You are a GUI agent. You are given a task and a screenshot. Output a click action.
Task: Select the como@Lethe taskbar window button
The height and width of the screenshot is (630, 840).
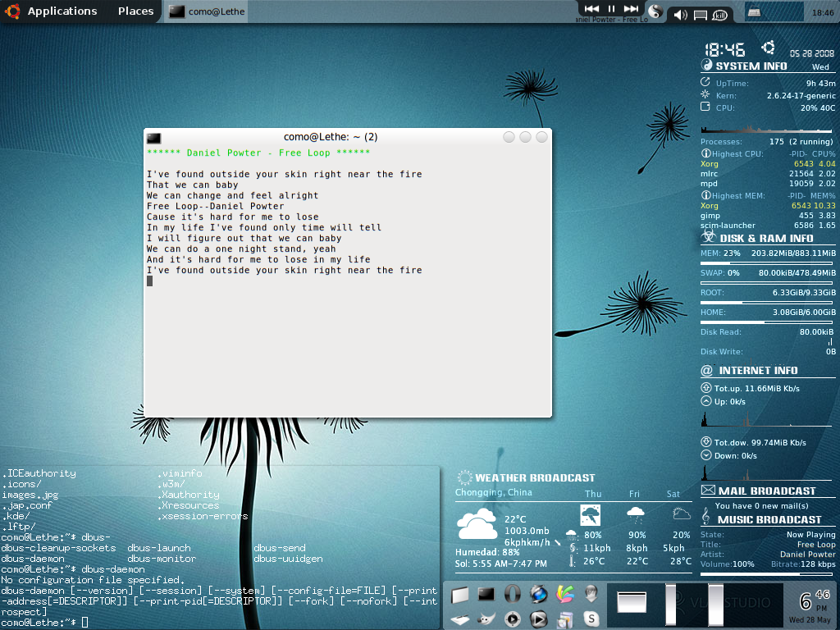click(x=207, y=11)
